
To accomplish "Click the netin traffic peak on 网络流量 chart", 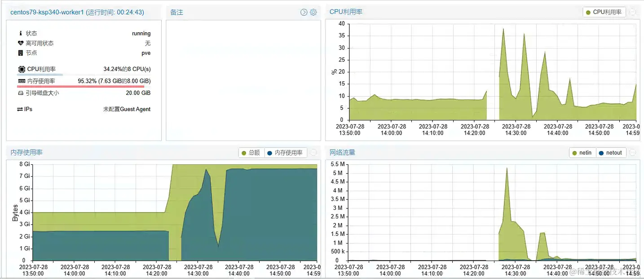I will tap(507, 168).
